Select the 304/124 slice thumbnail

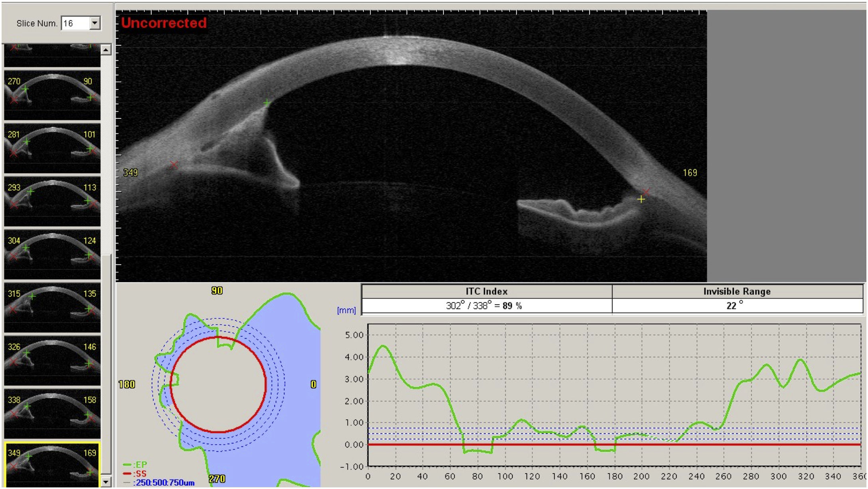[x=52, y=254]
